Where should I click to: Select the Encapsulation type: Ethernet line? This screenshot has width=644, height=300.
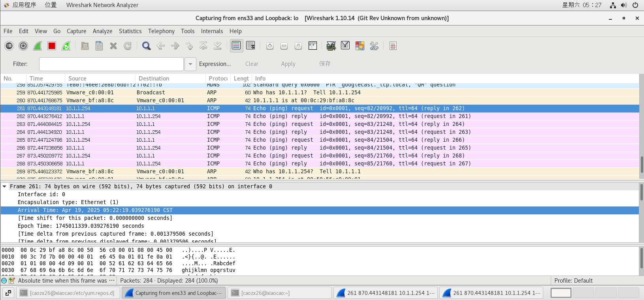[320, 202]
